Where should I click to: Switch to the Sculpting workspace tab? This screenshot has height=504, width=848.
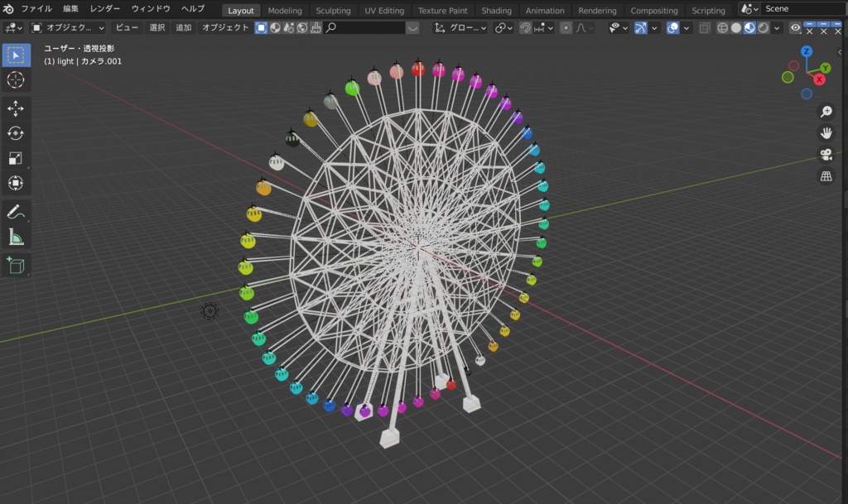[333, 10]
